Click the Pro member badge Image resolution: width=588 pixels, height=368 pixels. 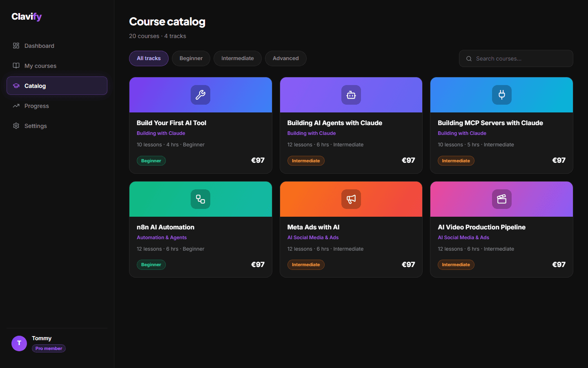click(x=49, y=348)
